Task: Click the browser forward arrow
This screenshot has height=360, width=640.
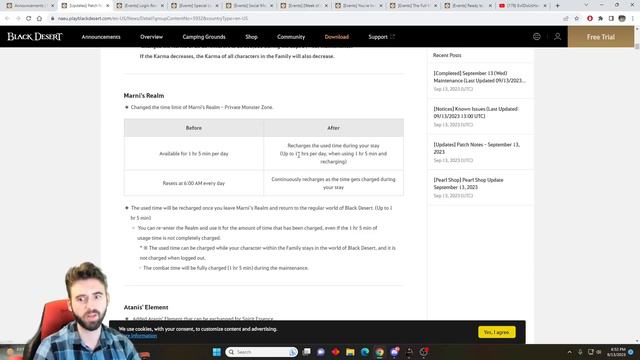Action: click(x=18, y=18)
